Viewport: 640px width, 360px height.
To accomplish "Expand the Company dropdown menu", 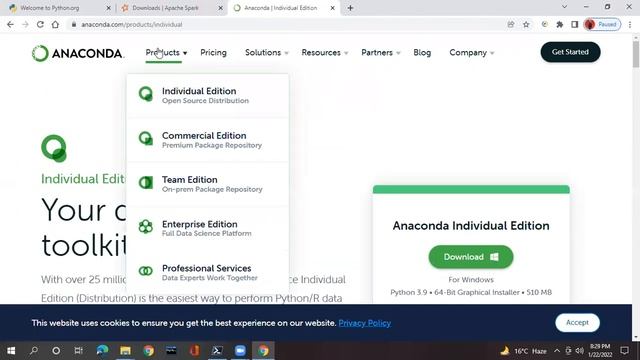I will click(x=471, y=53).
